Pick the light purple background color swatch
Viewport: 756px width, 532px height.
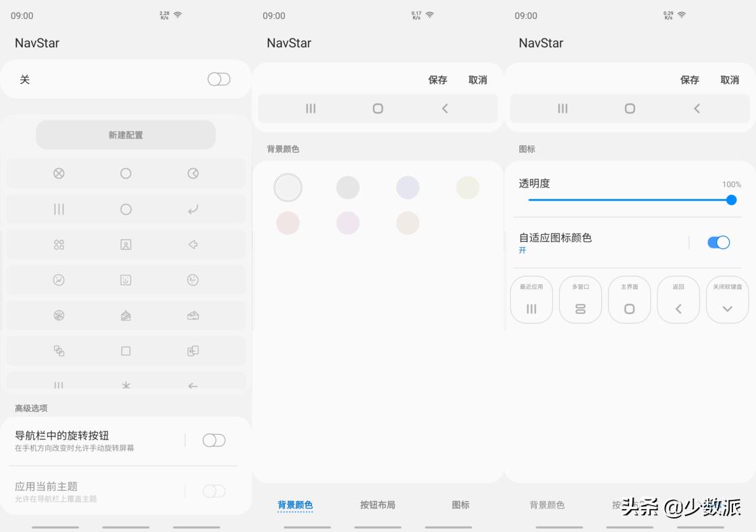click(x=408, y=187)
